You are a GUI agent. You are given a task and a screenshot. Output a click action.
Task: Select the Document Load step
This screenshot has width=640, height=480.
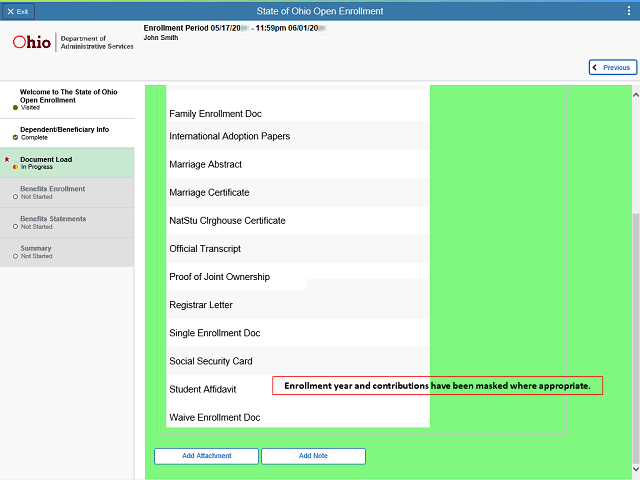[x=67, y=163]
